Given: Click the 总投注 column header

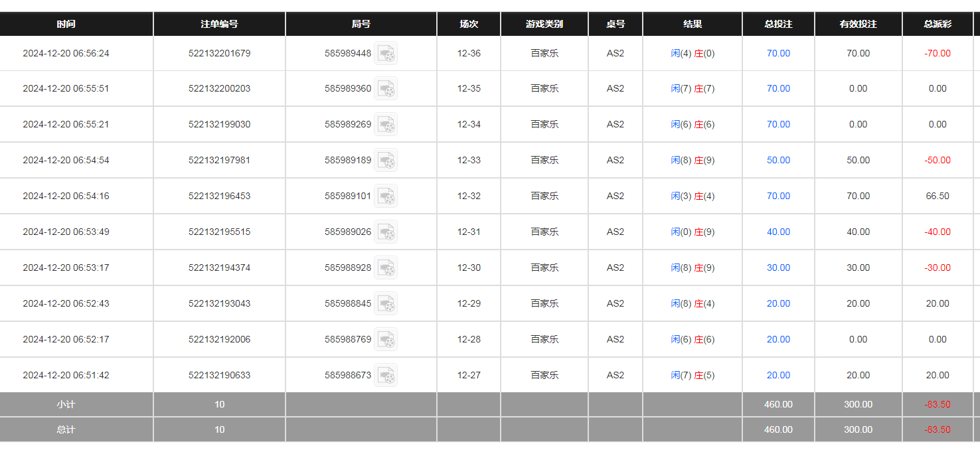Looking at the screenshot, I should [778, 24].
